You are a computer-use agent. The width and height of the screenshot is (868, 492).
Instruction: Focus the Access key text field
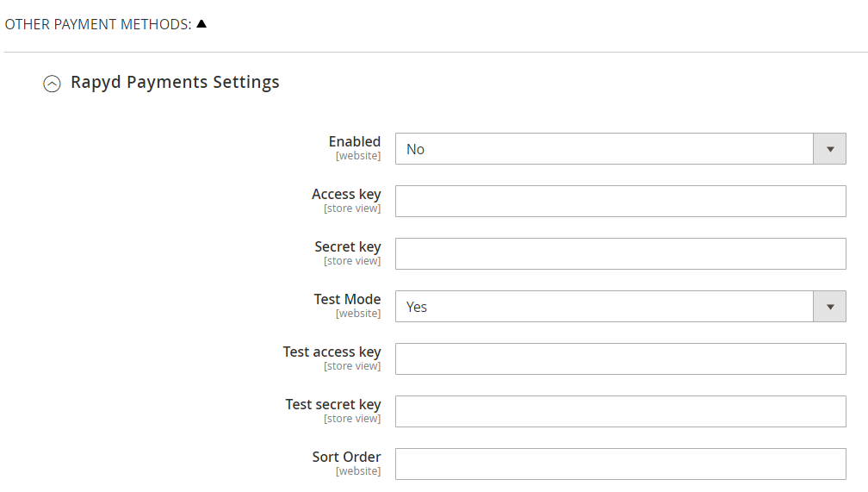click(x=620, y=202)
